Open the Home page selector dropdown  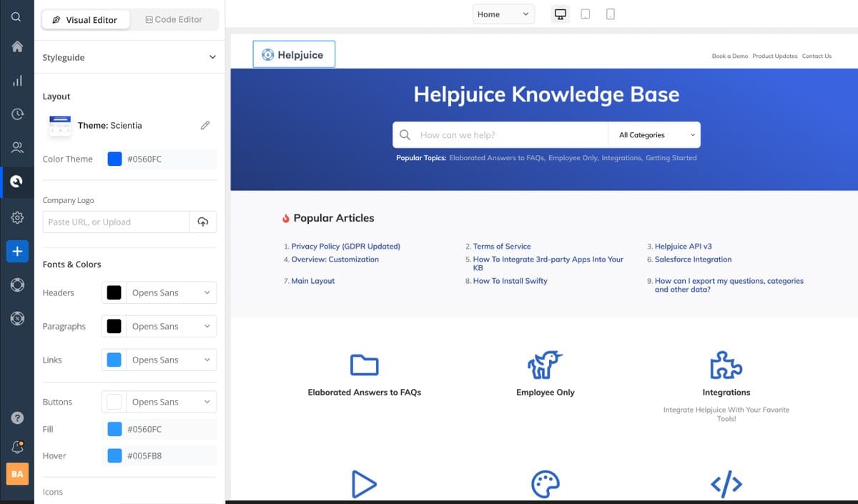tap(503, 14)
